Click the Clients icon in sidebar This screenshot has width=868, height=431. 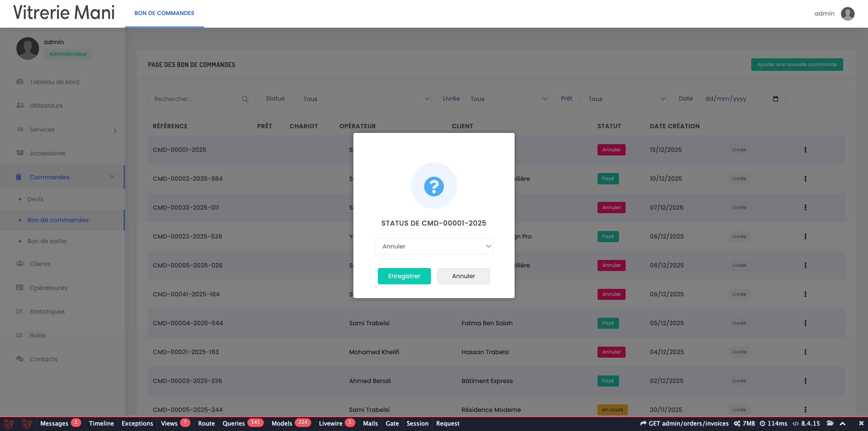20,263
